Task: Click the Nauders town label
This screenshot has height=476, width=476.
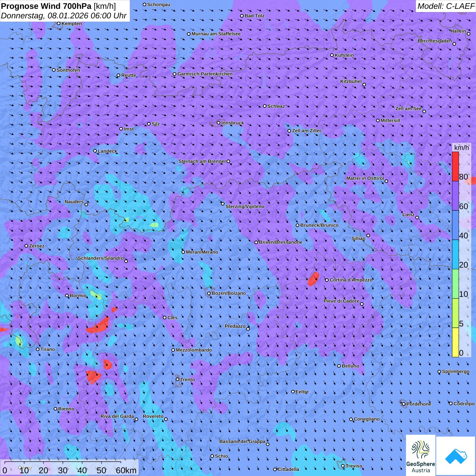Action: pyautogui.click(x=74, y=202)
